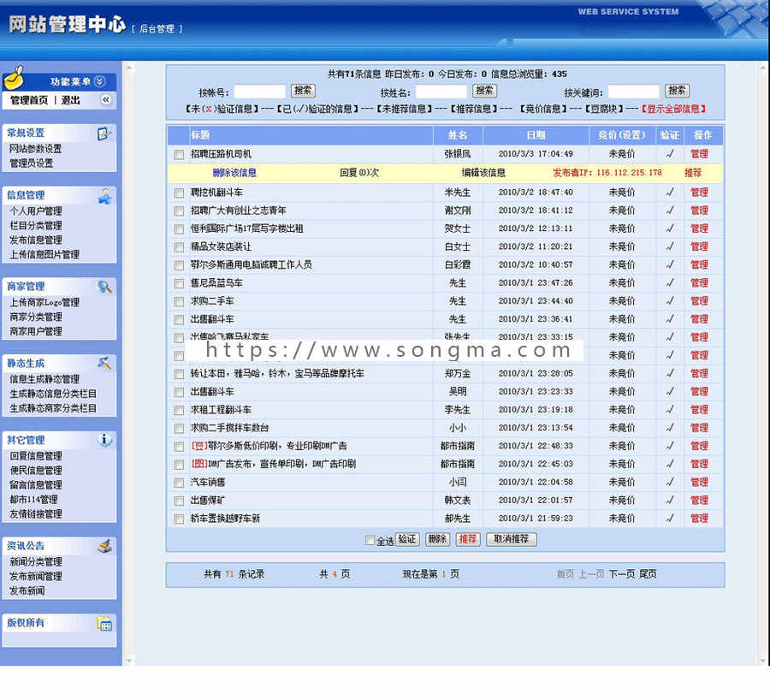770x700 pixels.
Task: Click verification checkmark for 出售煤矿 row
Action: point(670,501)
